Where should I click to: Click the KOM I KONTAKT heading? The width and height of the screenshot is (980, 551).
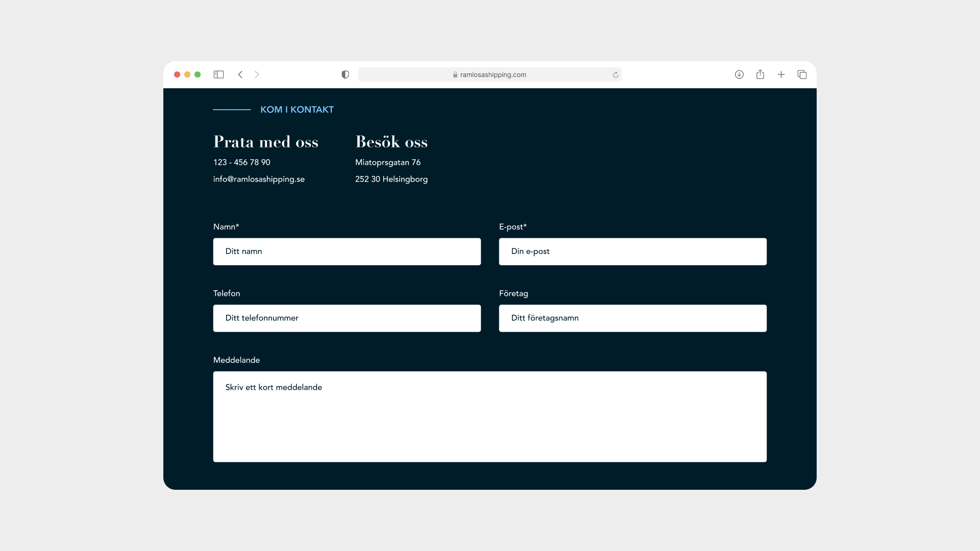[x=297, y=110]
